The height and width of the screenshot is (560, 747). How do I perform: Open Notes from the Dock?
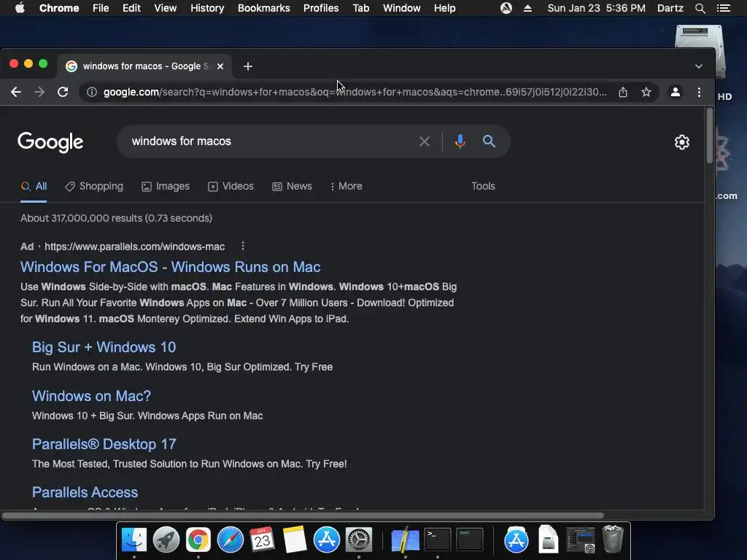point(295,540)
